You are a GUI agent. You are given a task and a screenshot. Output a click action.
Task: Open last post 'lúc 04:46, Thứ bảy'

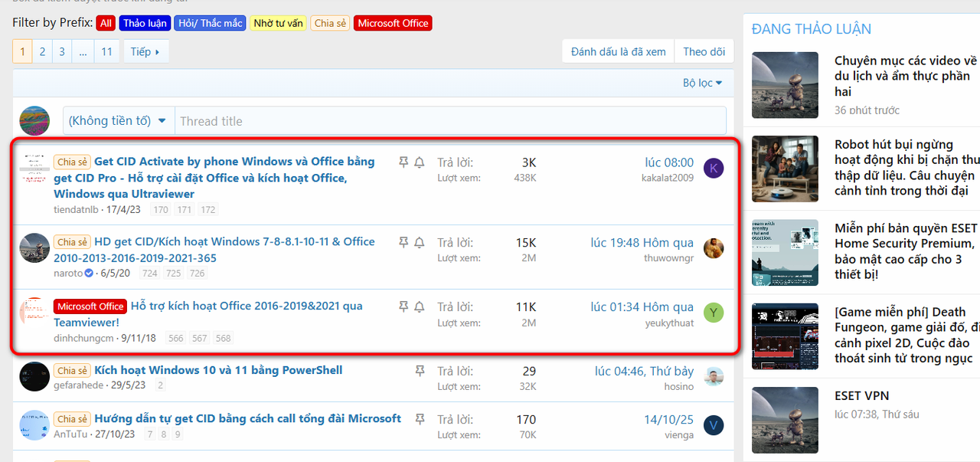click(x=644, y=371)
